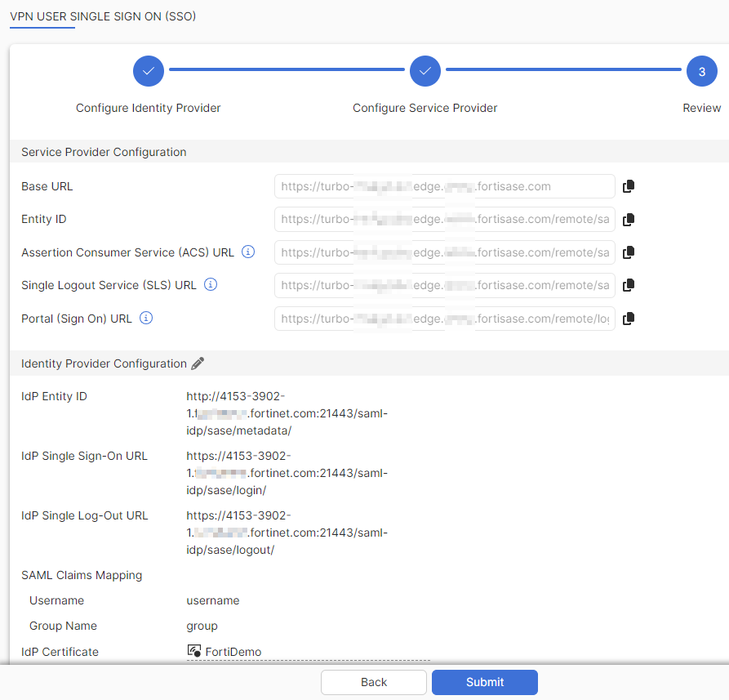The image size is (729, 700).
Task: Copy the Entity ID value
Action: point(628,219)
